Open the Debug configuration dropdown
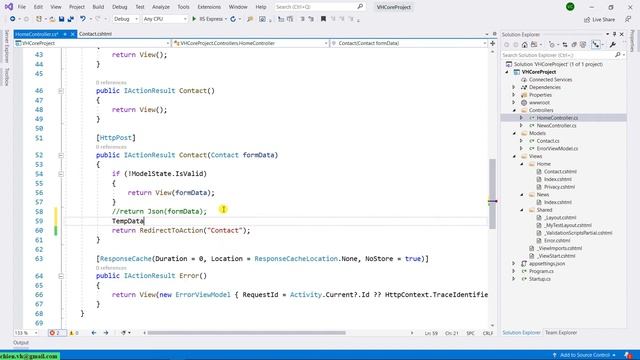Screen dimensions: 640x360 125,19
